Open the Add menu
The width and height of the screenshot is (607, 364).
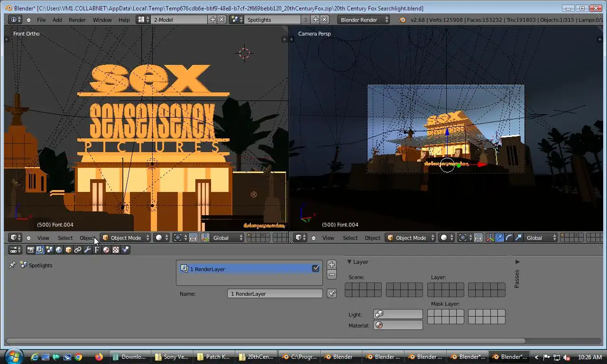pos(57,20)
